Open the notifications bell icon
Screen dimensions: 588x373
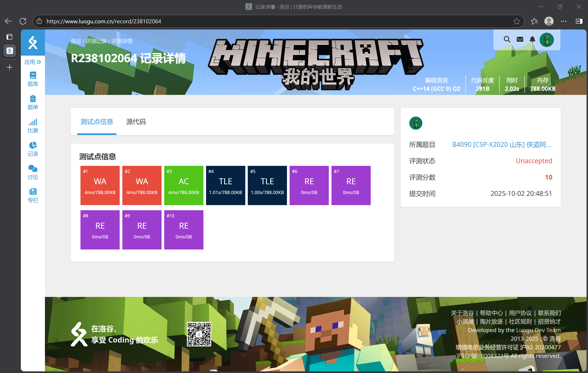(532, 39)
